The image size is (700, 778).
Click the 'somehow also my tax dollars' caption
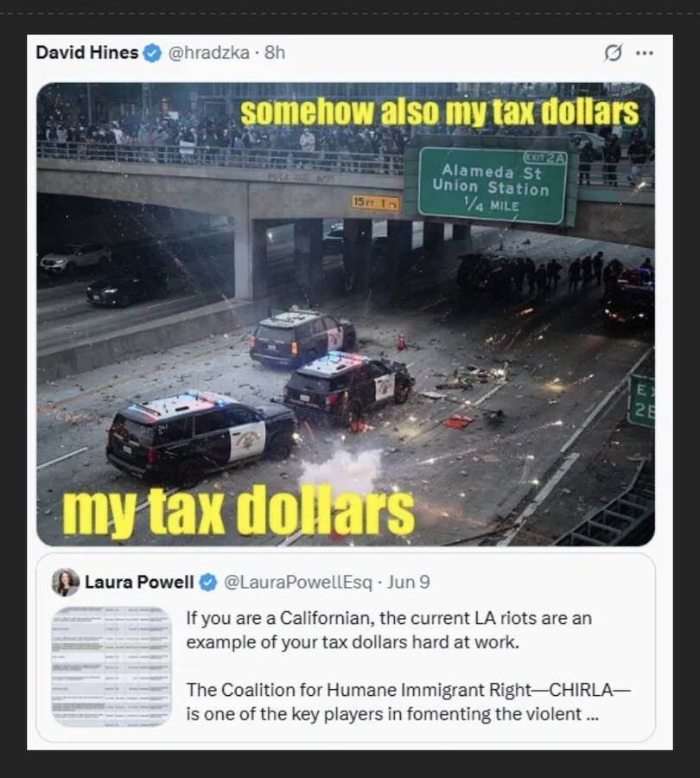(x=440, y=112)
